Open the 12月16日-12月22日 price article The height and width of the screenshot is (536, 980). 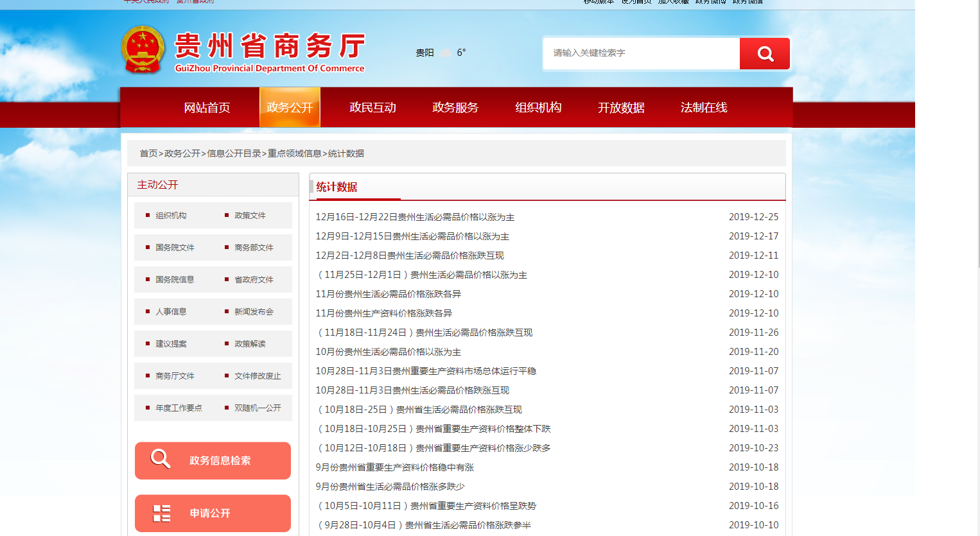pyautogui.click(x=415, y=217)
